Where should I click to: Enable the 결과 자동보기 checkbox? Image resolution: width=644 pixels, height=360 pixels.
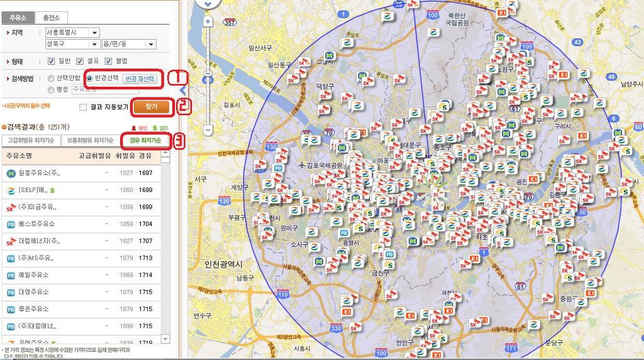[83, 107]
